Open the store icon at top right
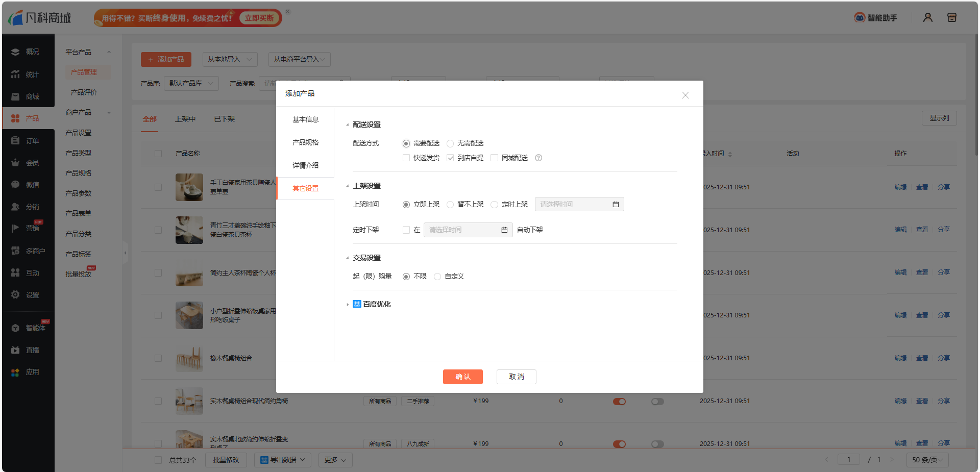This screenshot has height=472, width=980. [x=951, y=18]
